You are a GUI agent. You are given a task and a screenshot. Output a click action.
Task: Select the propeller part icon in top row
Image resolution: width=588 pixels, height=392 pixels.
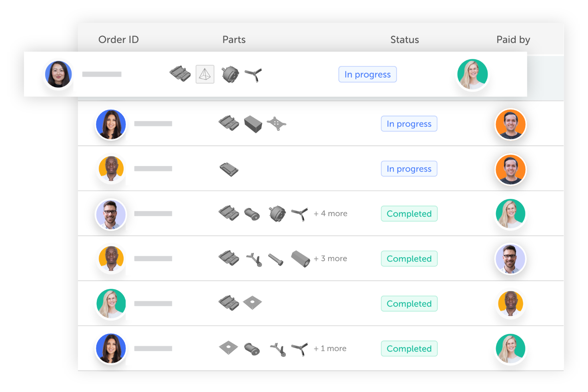(x=253, y=75)
